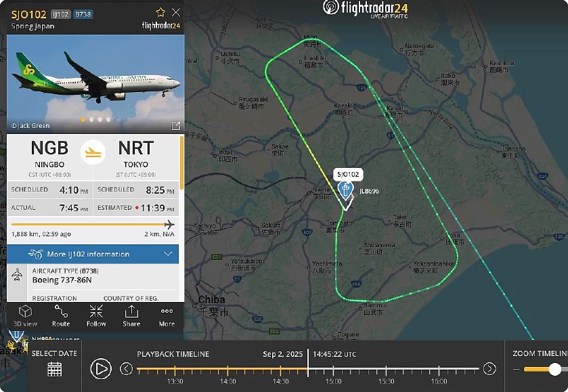This screenshot has height=392, width=568.
Task: Open the Select Date calendar
Action: [54, 370]
